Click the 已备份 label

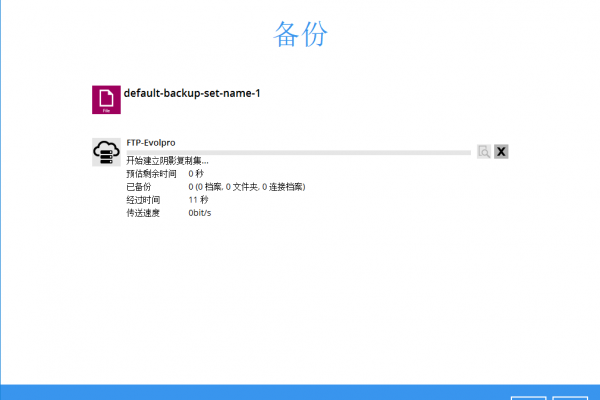pos(139,187)
